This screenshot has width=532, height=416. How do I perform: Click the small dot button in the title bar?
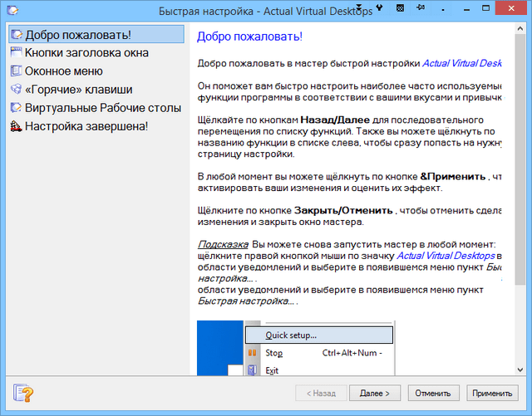coord(443,10)
